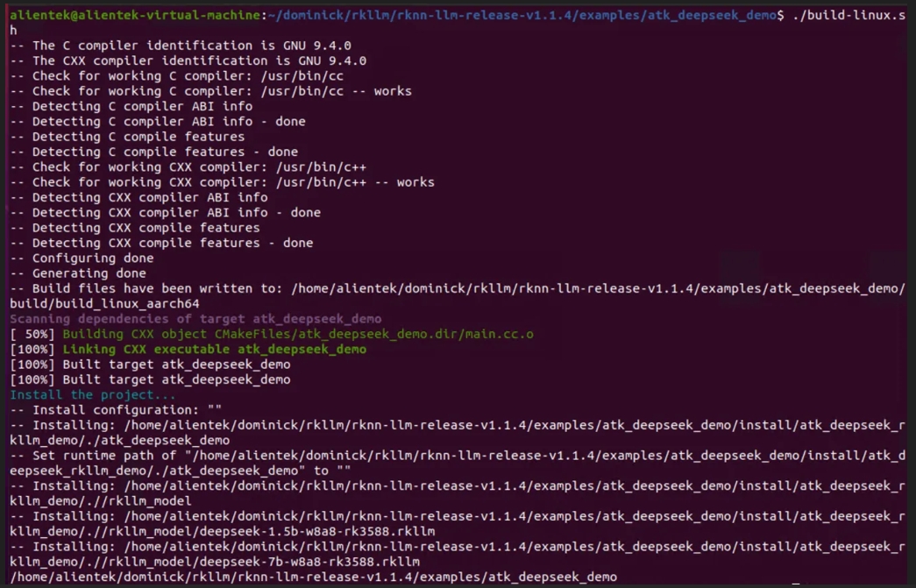Image resolution: width=916 pixels, height=588 pixels.
Task: Click the 'Generating done' line
Action: coord(78,273)
